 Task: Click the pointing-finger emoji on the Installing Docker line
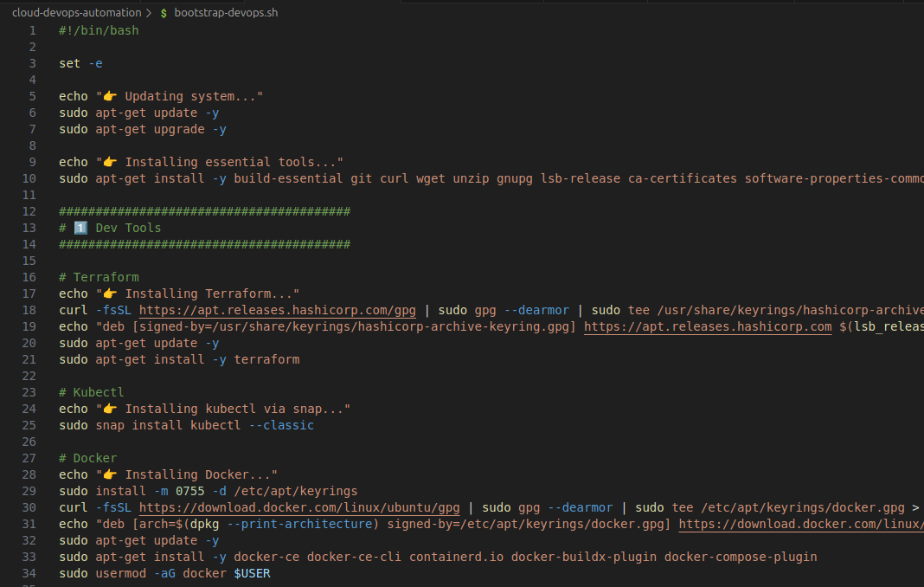pyautogui.click(x=108, y=474)
